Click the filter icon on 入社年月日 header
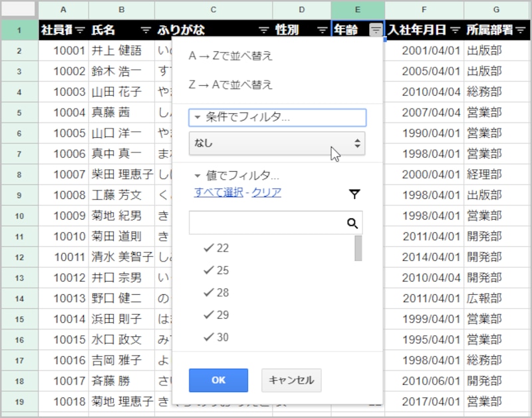Image resolution: width=532 pixels, height=418 pixels. [456, 30]
